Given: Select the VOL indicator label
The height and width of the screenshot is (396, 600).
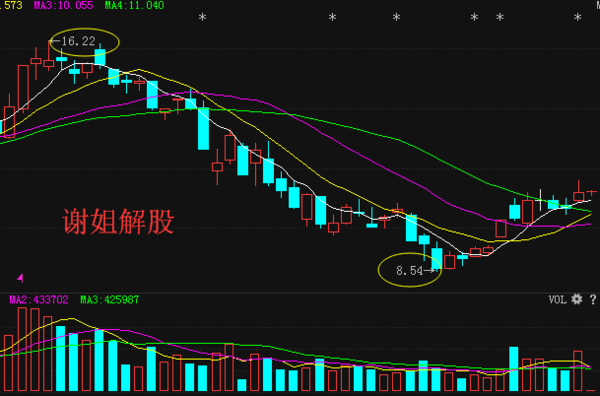Looking at the screenshot, I should (558, 300).
